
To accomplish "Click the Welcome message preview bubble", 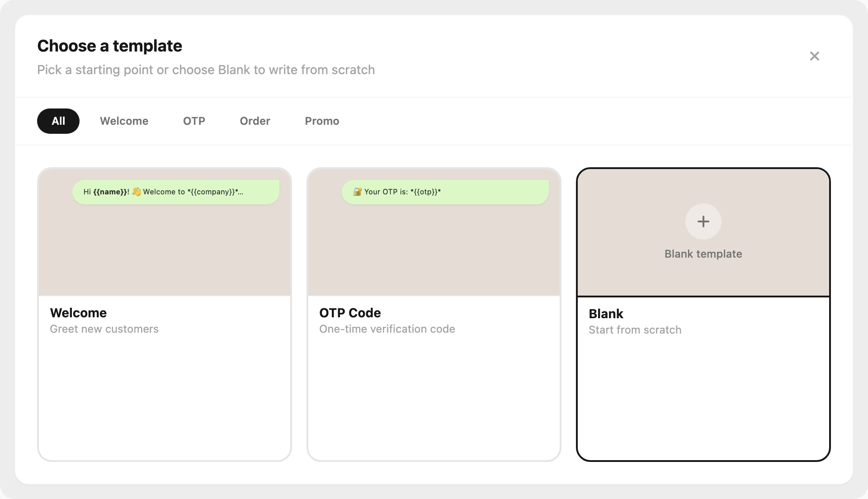I will tap(176, 192).
